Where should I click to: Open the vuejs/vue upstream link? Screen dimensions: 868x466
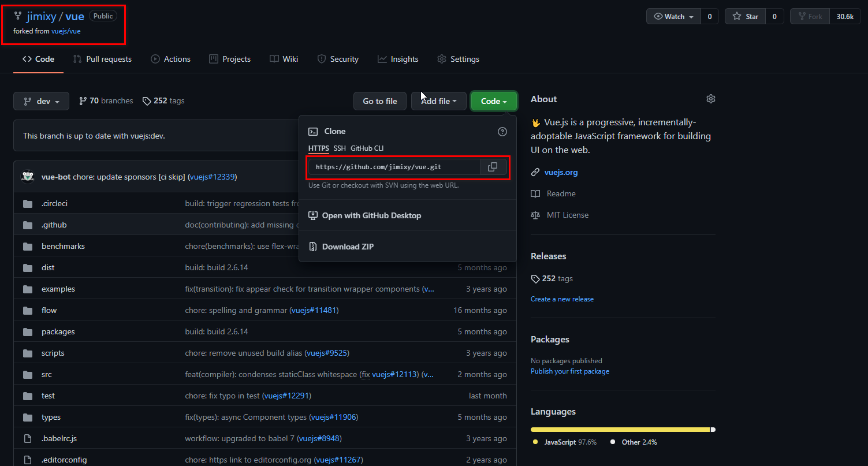tap(66, 31)
